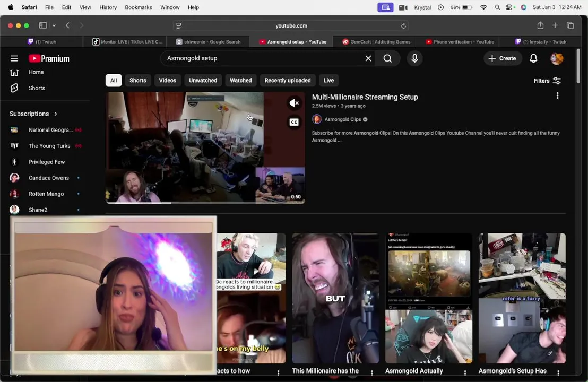Open the Safari sidebar dropdown arrow
This screenshot has height=382, width=588.
click(54, 25)
